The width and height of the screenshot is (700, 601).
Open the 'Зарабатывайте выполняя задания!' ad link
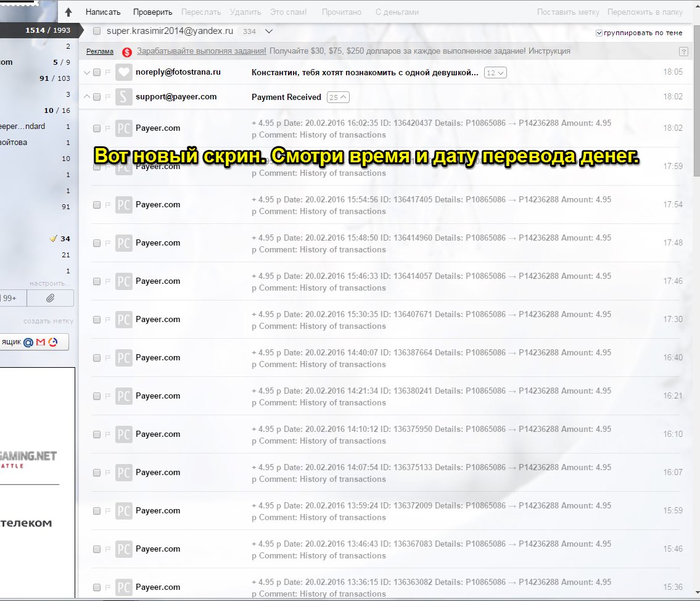point(202,51)
